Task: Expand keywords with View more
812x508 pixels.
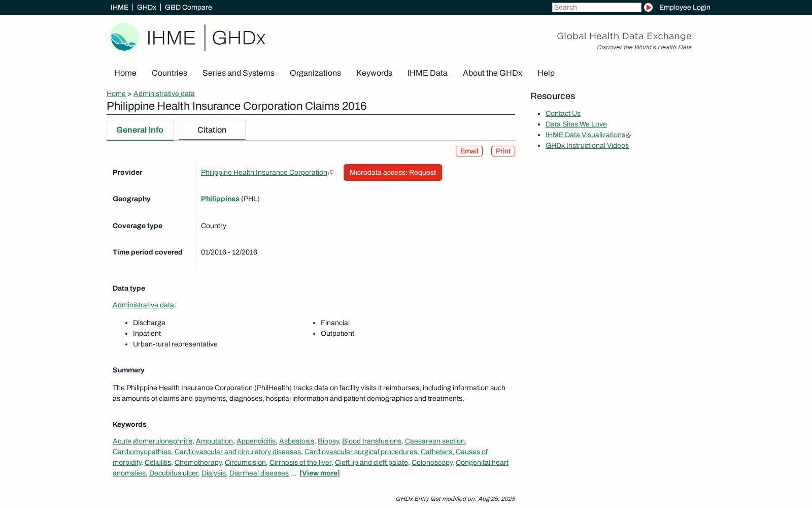Action: (320, 473)
